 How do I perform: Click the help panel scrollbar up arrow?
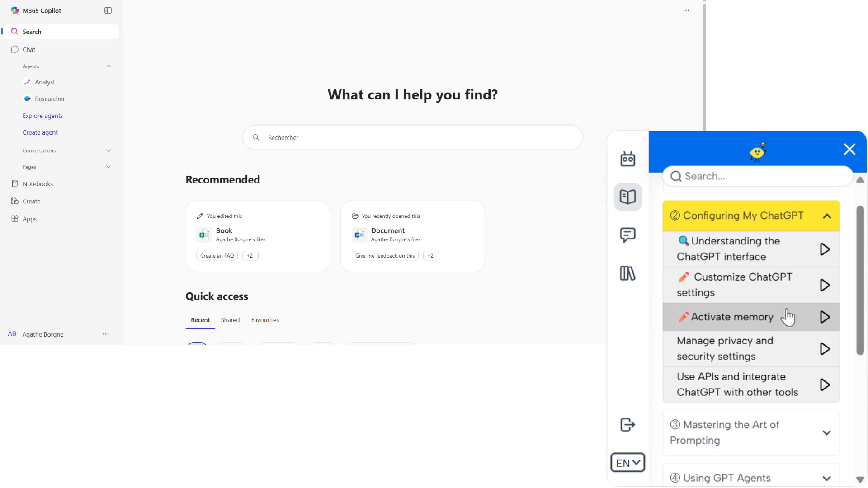(860, 180)
